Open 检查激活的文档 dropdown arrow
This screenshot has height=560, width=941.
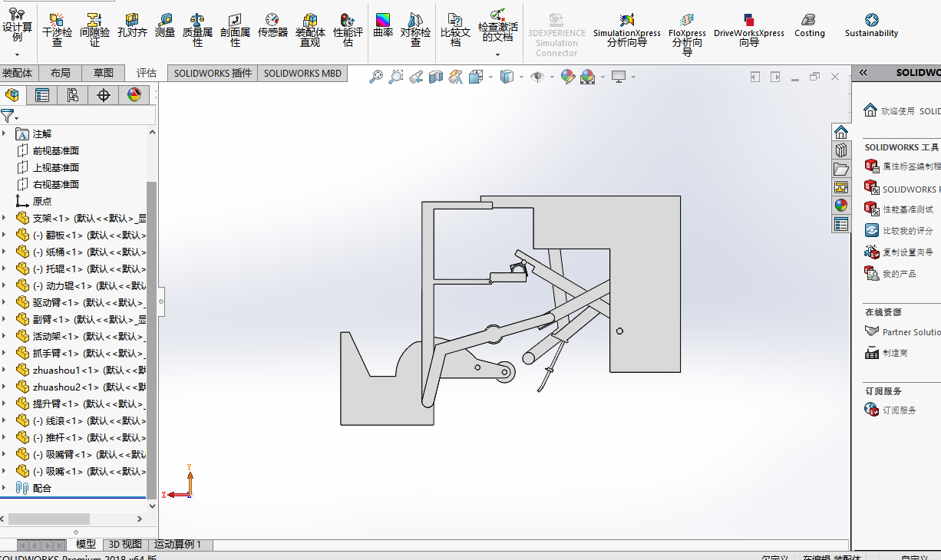click(497, 54)
